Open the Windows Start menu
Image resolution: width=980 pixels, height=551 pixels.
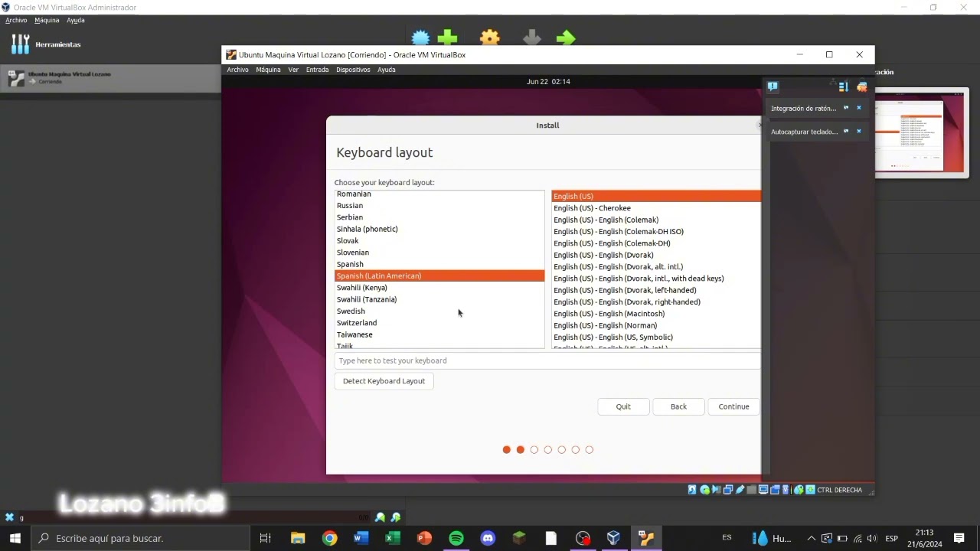point(15,538)
